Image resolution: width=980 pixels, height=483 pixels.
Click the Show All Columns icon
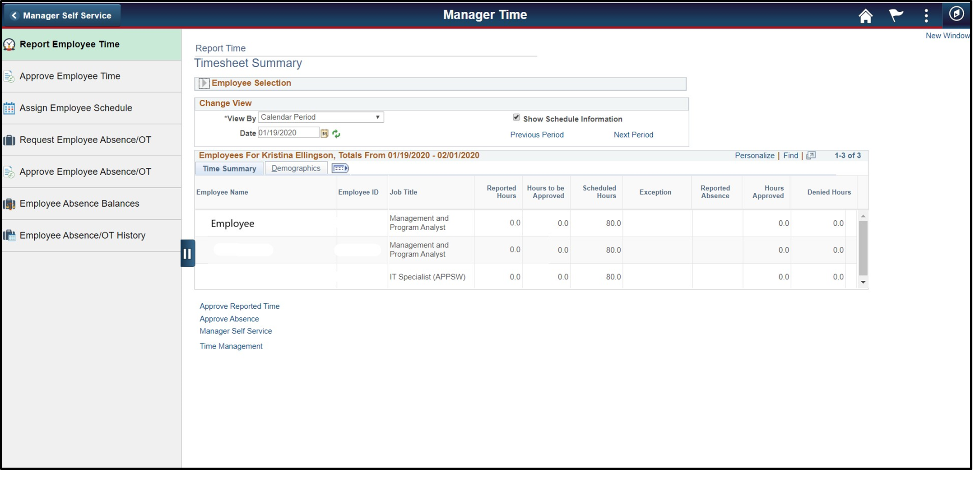(340, 168)
